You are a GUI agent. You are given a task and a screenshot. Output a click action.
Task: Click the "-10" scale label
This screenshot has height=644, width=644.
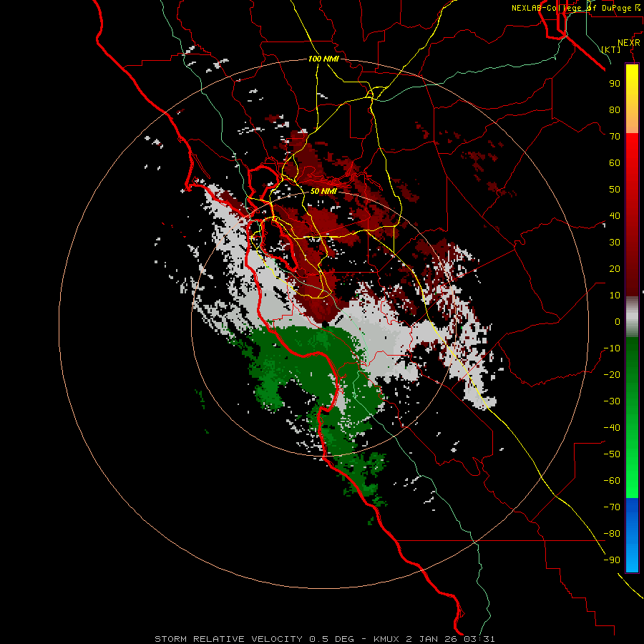(x=612, y=348)
